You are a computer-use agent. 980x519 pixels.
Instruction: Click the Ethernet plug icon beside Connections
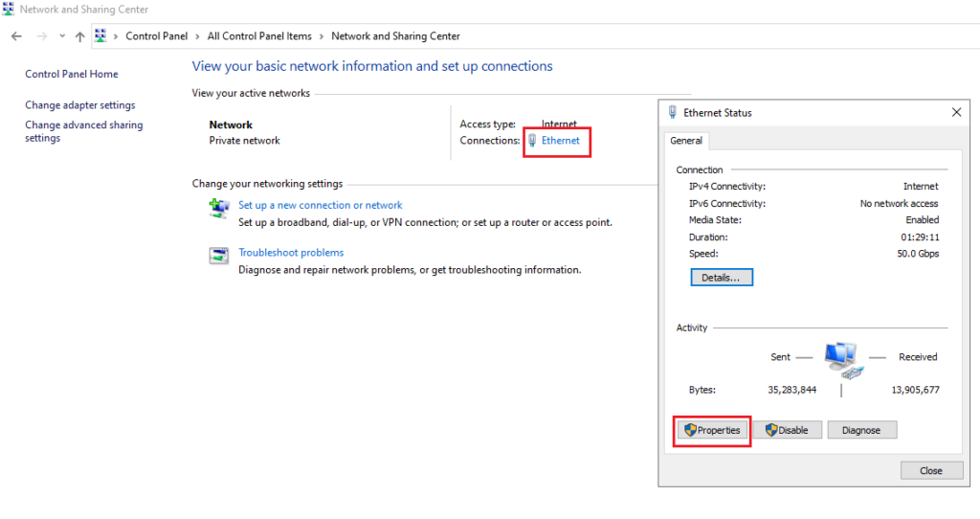pos(532,141)
